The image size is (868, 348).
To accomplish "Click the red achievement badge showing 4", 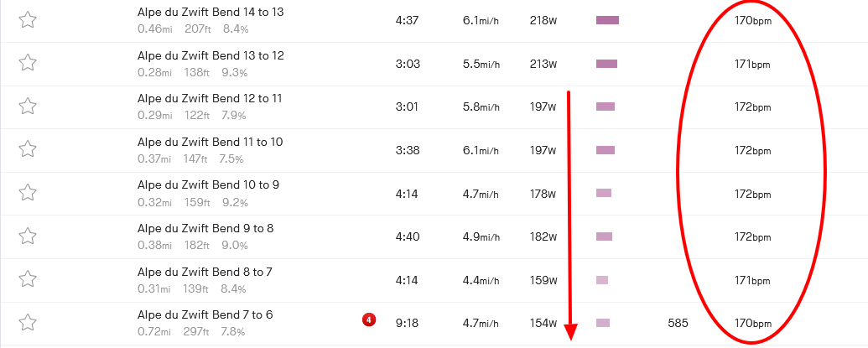I will 367,319.
